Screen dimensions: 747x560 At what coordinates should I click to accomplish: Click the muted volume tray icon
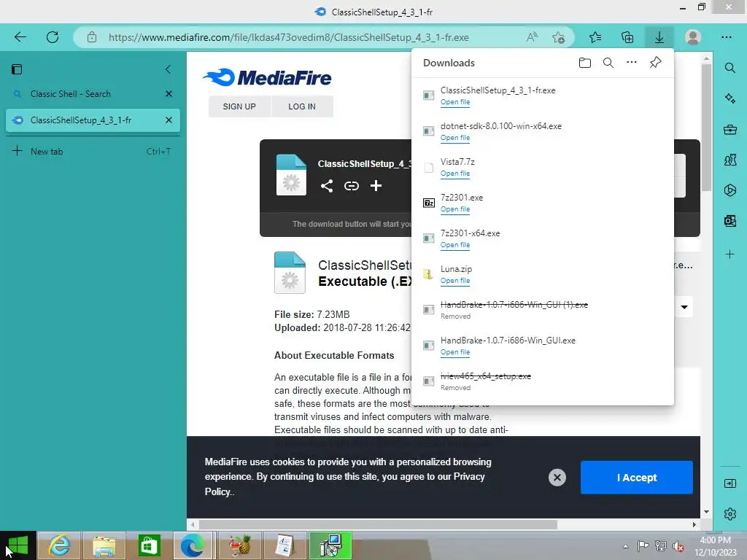678,546
